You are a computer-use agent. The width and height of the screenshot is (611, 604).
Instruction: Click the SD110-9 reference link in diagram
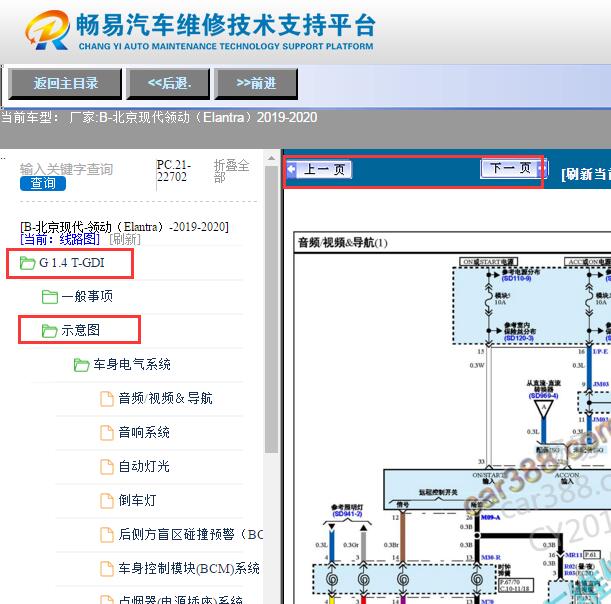point(516,278)
